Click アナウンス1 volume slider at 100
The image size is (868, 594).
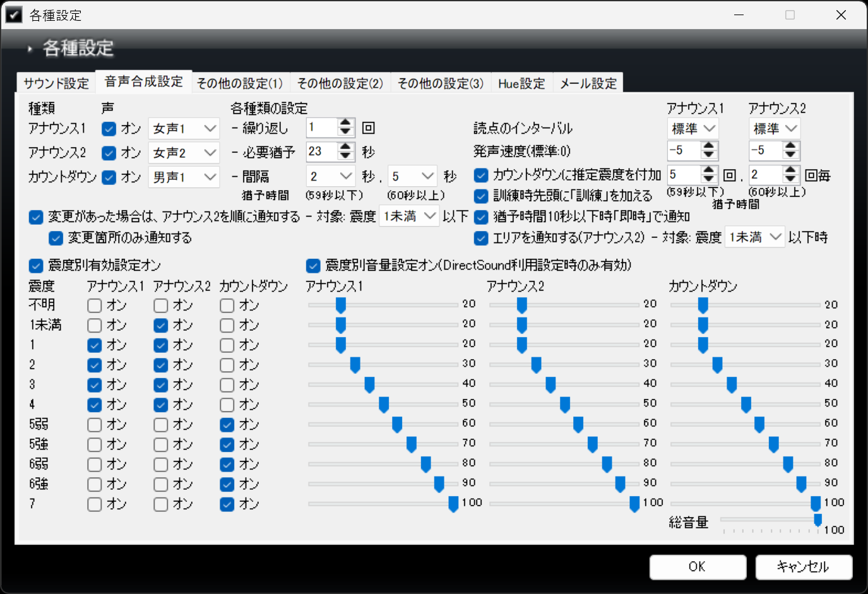coord(453,504)
